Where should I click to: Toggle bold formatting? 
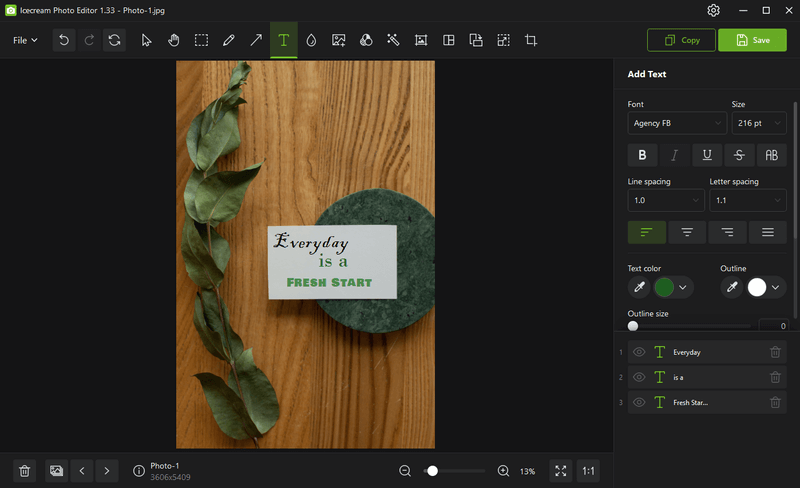click(642, 155)
